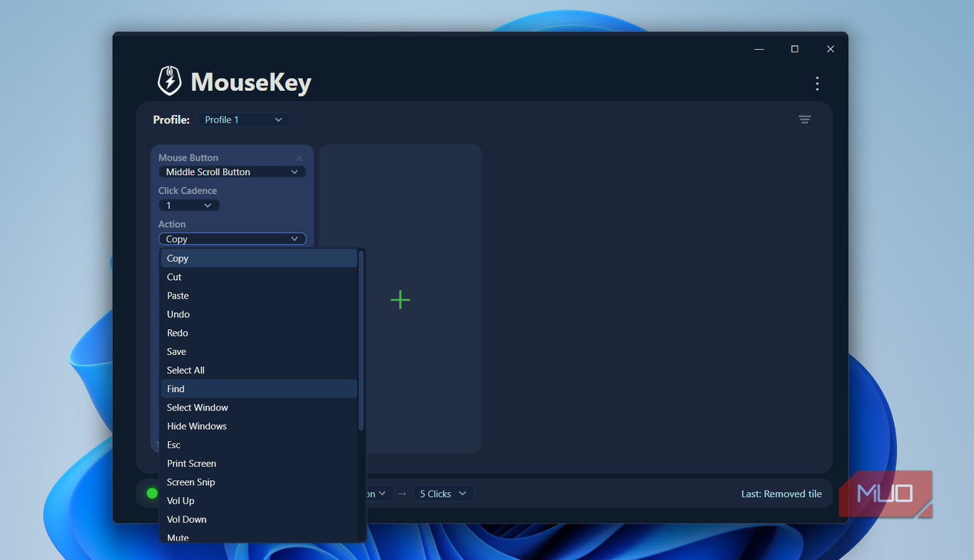Choose Hide Windows action
Screen dimensions: 974x560
coord(259,426)
